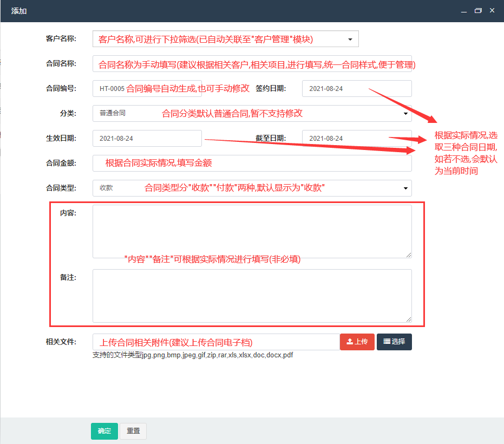Click the 生效日期 date field
Viewport: 504px width, 444px height.
tap(147, 138)
